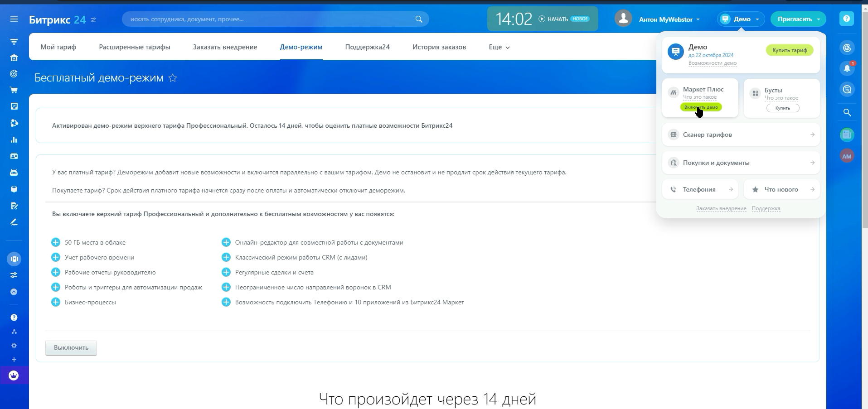This screenshot has height=409, width=868.
Task: Switch to the История заказов tab
Action: point(439,47)
